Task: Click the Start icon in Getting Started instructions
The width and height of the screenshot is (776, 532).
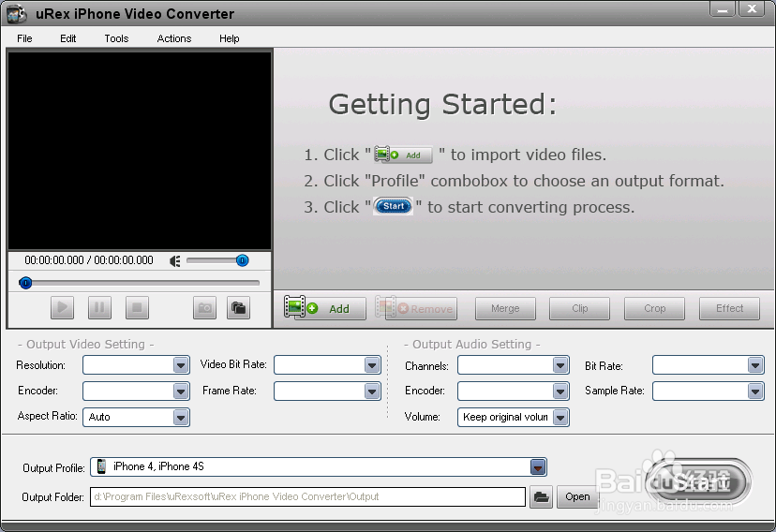Action: point(394,206)
